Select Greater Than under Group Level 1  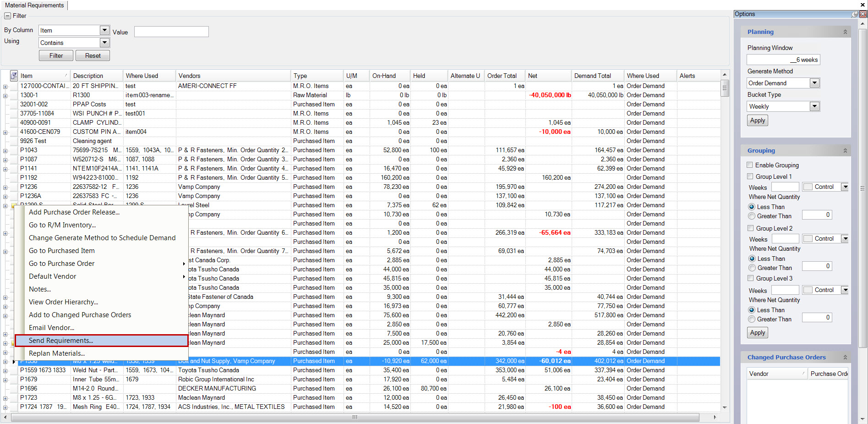pos(752,216)
